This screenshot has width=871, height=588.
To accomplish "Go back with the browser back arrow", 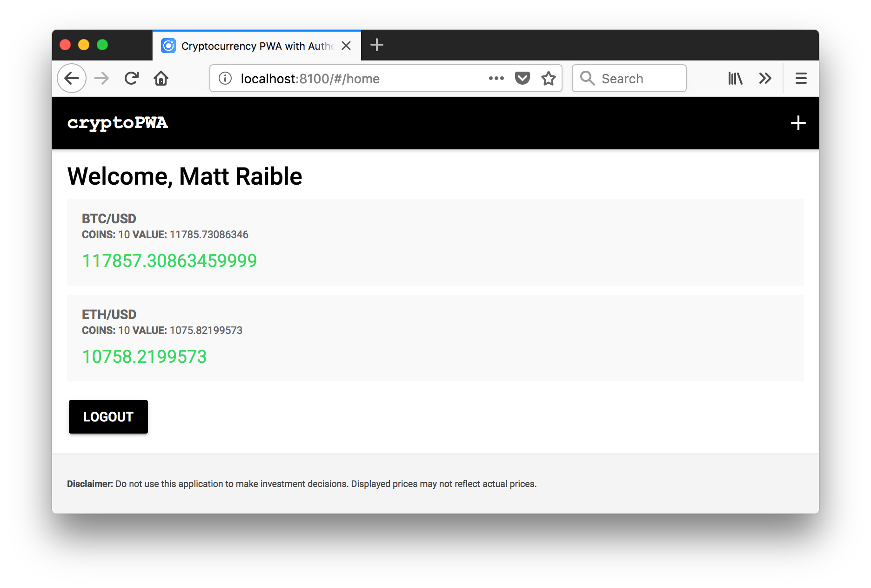I will [x=72, y=79].
